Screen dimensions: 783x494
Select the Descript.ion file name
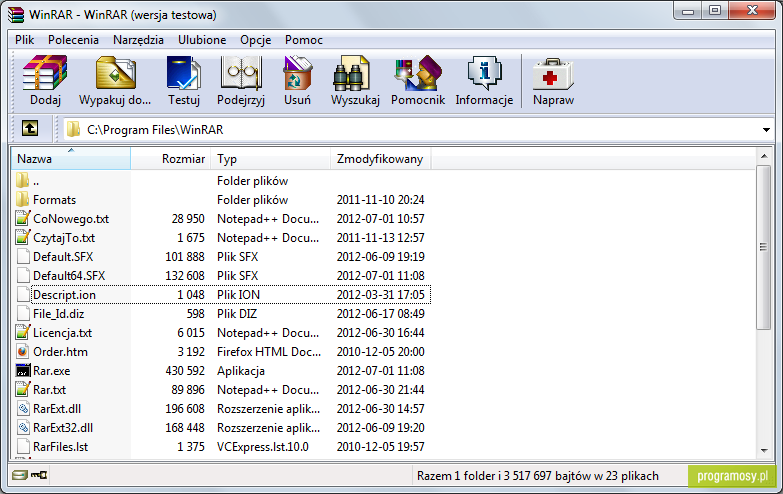(x=64, y=295)
